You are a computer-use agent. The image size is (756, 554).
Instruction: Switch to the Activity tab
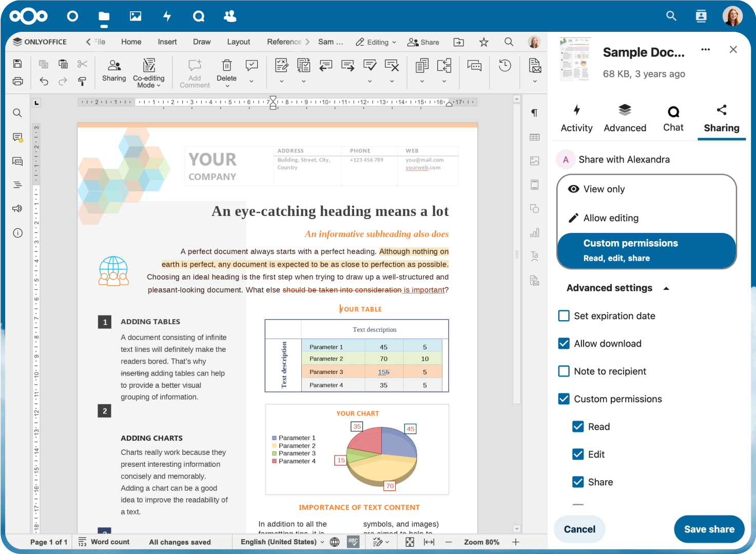(x=576, y=118)
